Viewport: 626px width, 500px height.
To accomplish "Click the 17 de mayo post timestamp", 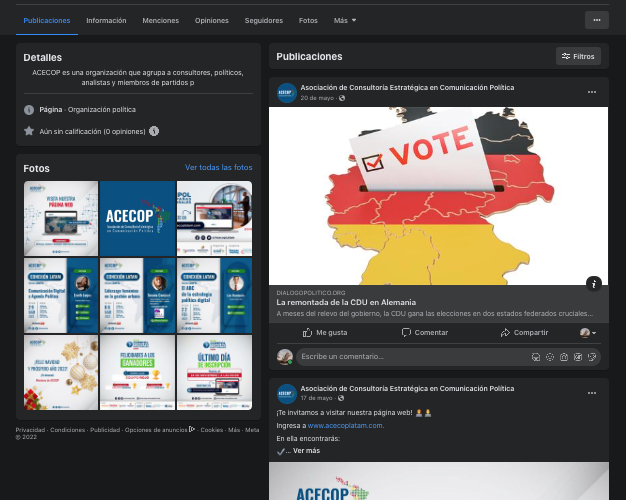I will click(x=316, y=398).
